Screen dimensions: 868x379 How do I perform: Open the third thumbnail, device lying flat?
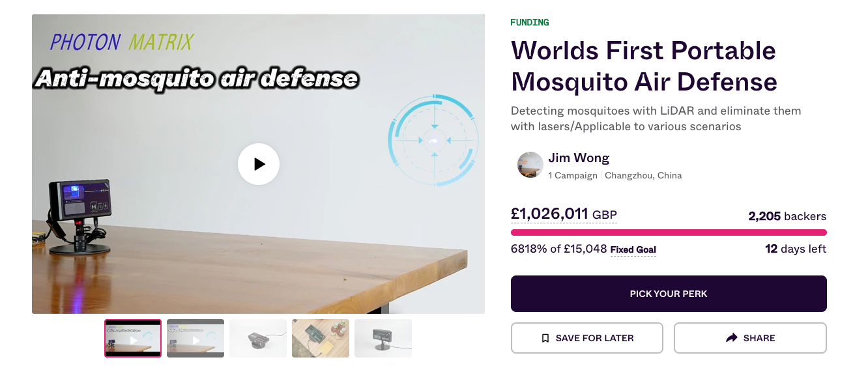tap(258, 338)
